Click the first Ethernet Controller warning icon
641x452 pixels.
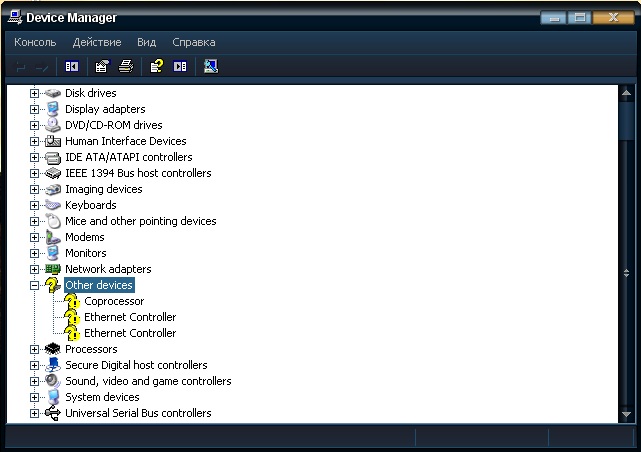72,317
